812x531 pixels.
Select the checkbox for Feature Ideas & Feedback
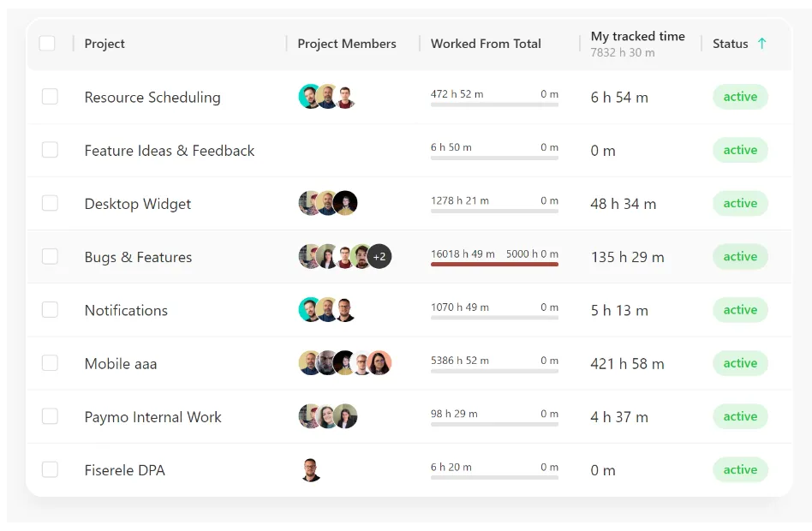[x=50, y=150]
